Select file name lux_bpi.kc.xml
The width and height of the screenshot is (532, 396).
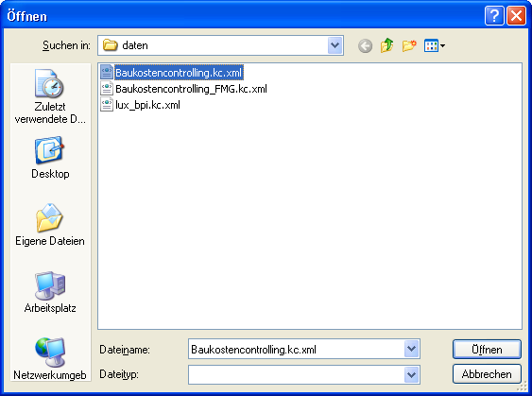click(147, 105)
